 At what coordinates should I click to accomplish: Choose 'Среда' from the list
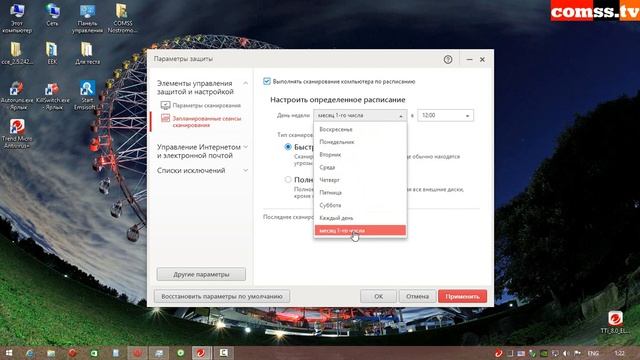[360, 167]
